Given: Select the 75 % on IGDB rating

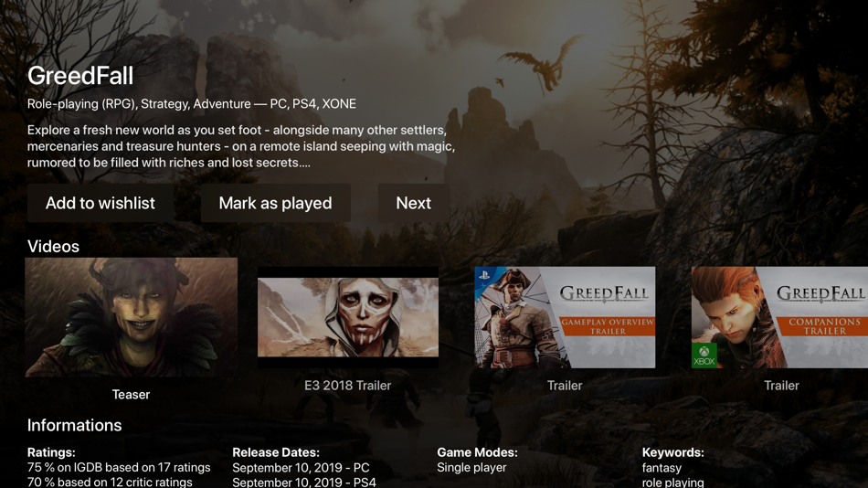Looking at the screenshot, I should [119, 468].
